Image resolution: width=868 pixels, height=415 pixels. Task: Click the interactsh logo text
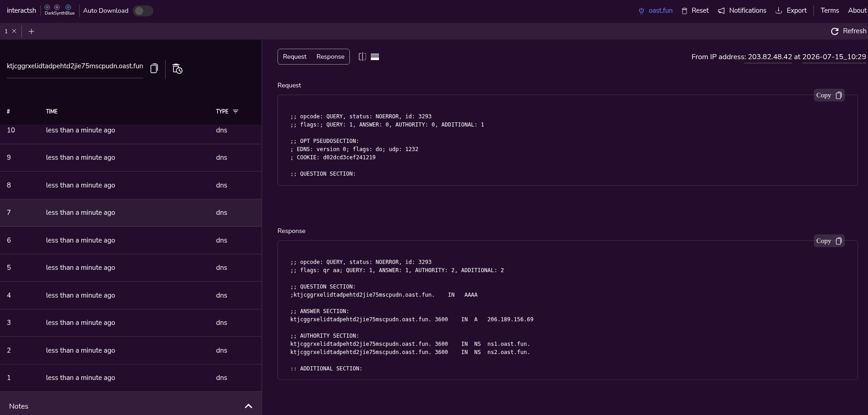[x=21, y=10]
